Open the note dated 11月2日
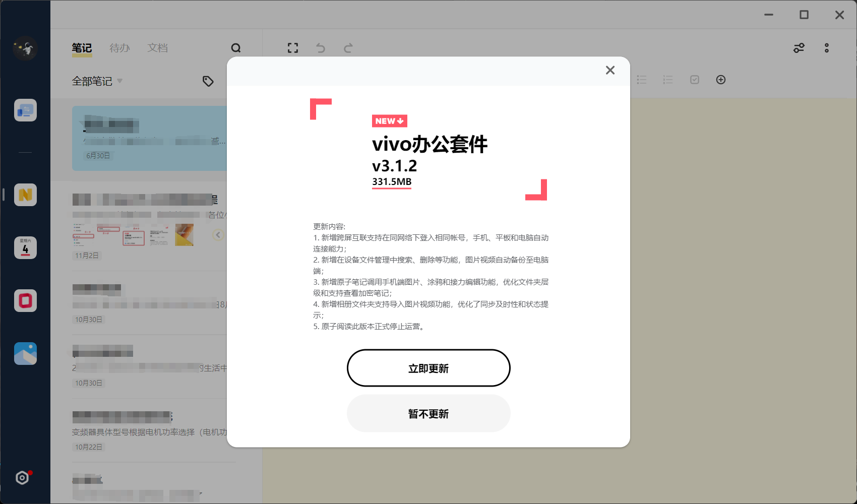The height and width of the screenshot is (504, 857). (149, 226)
